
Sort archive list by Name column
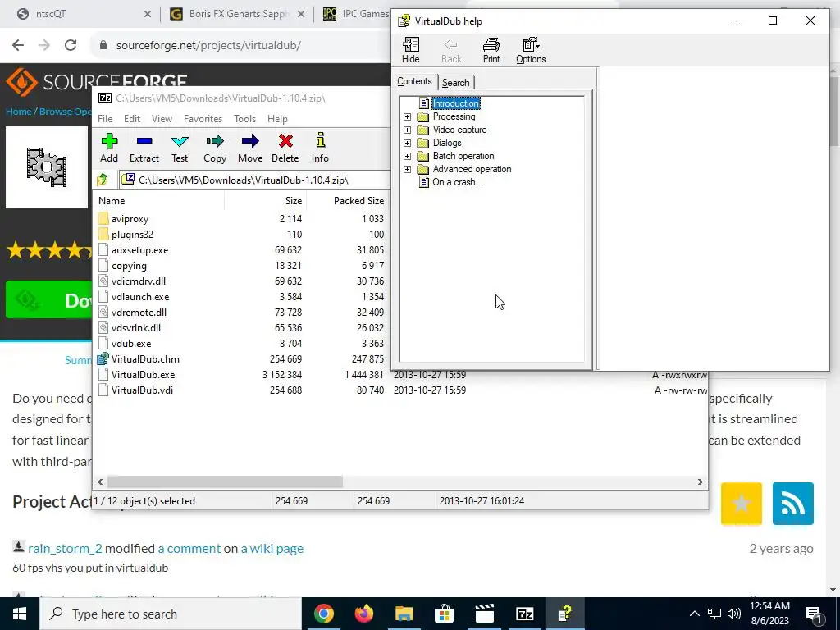[159, 201]
